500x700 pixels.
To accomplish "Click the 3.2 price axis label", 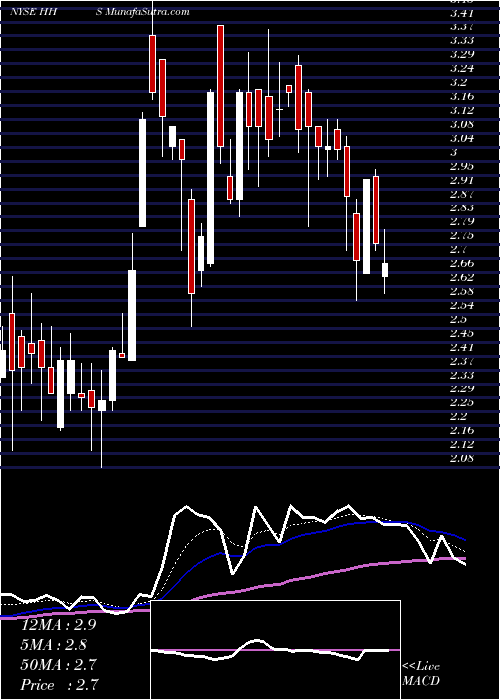I will tap(459, 83).
